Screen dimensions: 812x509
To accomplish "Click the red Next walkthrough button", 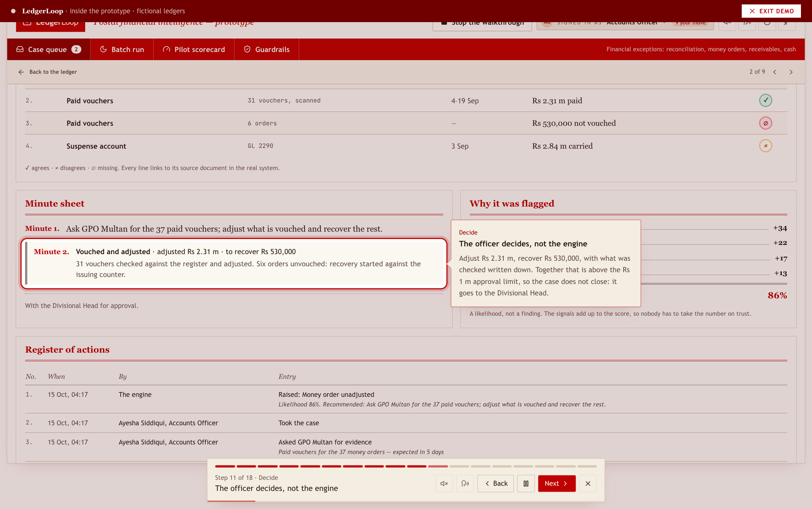I will click(x=556, y=483).
